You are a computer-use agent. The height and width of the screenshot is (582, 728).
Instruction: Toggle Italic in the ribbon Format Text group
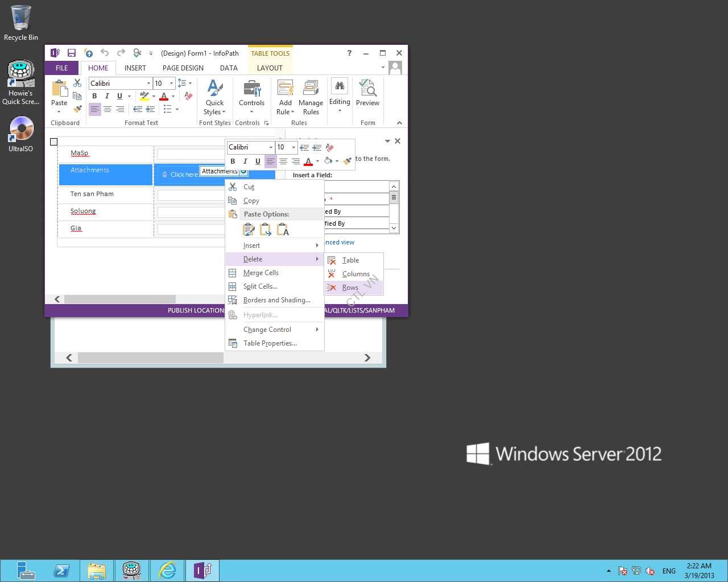[x=107, y=96]
